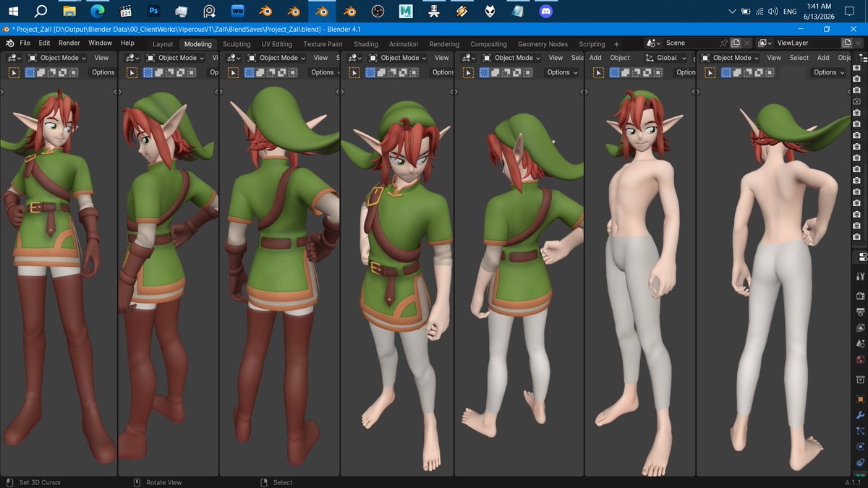Viewport: 868px width, 488px height.
Task: Enable Subtract Selection in viewport with Global dropdown
Action: tap(636, 72)
